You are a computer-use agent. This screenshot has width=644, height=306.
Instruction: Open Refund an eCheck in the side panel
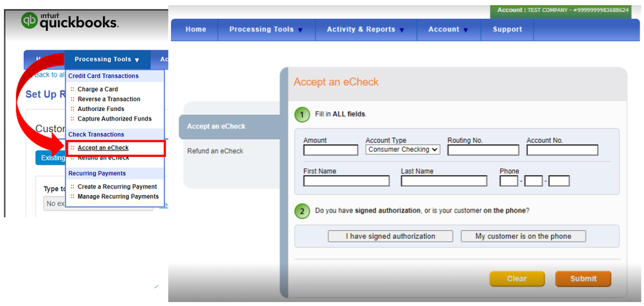click(216, 151)
